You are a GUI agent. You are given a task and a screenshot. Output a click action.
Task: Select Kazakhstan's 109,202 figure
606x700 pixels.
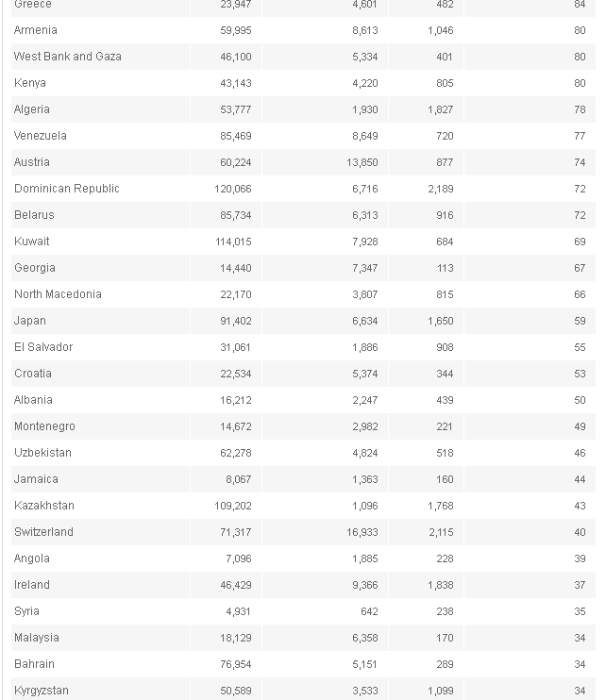point(233,506)
